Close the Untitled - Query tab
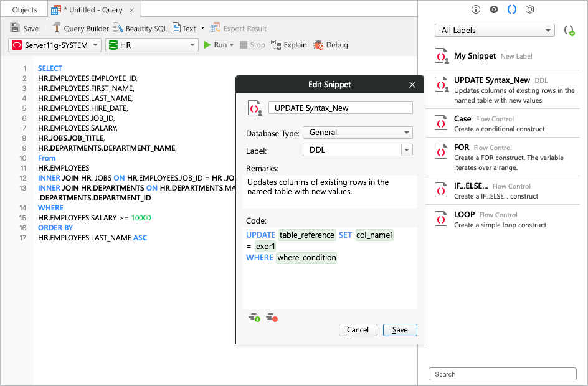The image size is (588, 386). 131,10
